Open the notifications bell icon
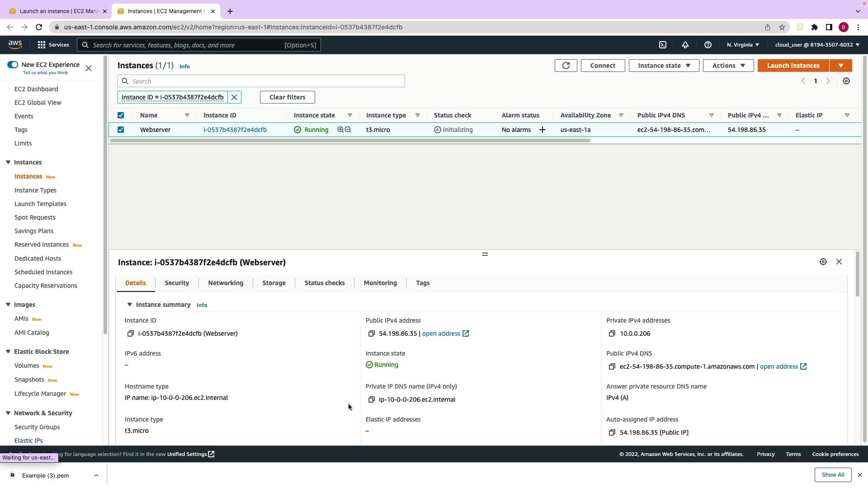The width and height of the screenshot is (868, 488). [685, 45]
